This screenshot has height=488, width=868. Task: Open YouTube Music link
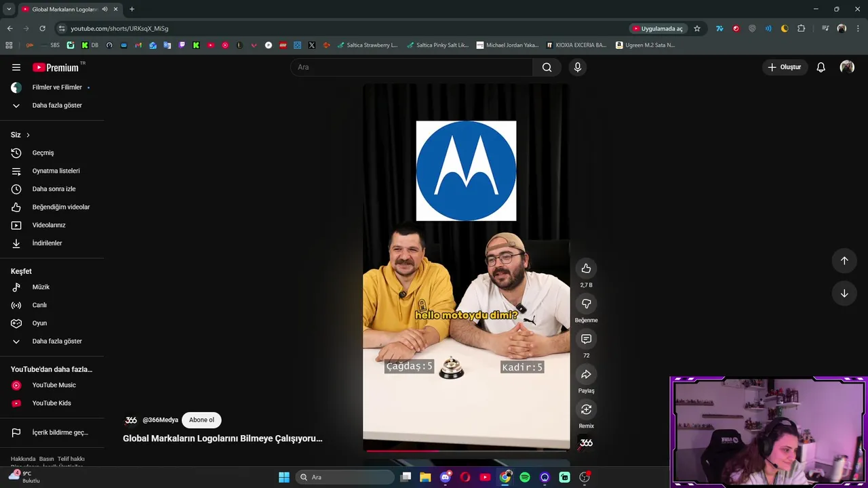(x=52, y=385)
